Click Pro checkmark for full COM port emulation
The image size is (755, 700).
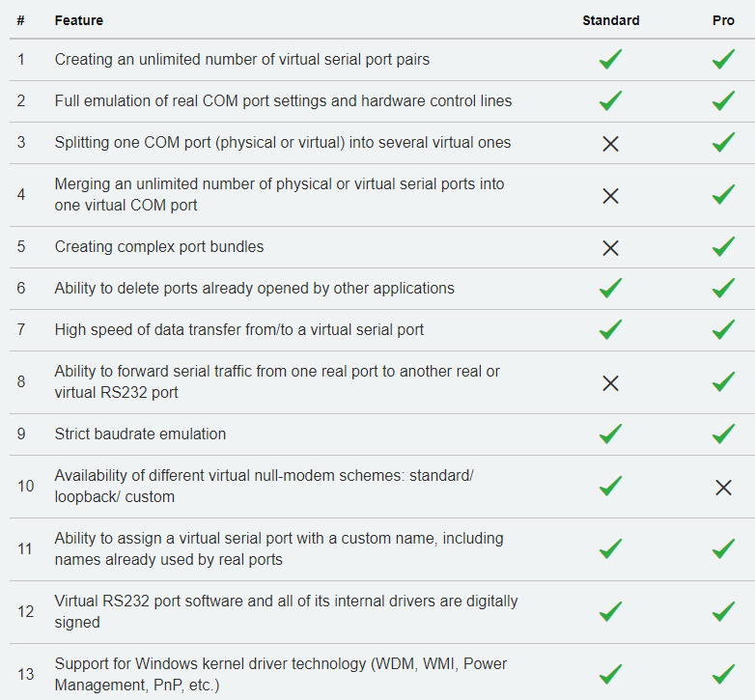pos(723,100)
